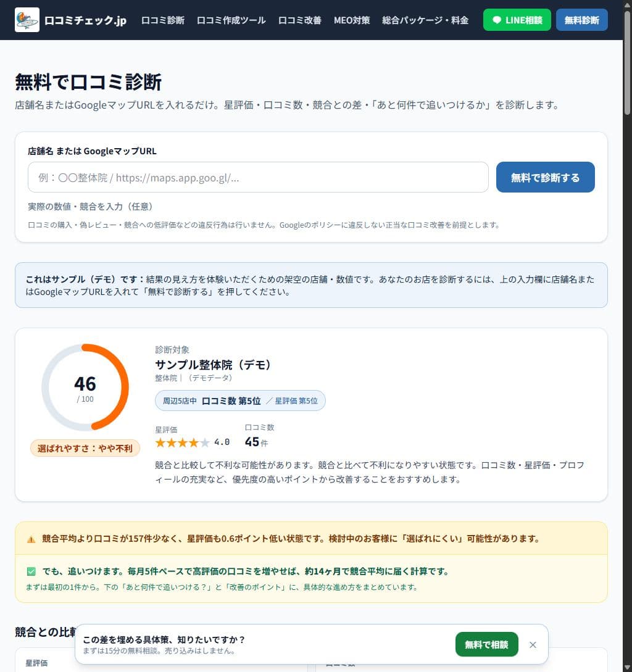The image size is (632, 672).
Task: Click the 無料で相談 popup button
Action: (x=486, y=644)
